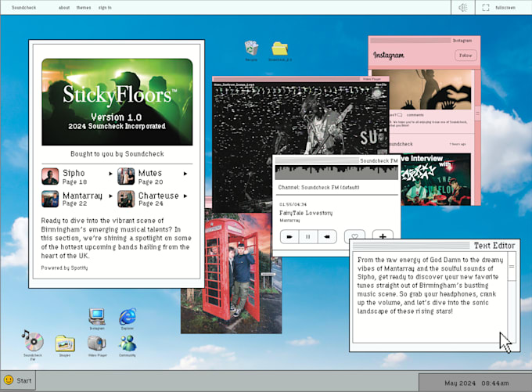Click the Sipho artist thumbnail
The height and width of the screenshot is (392, 532).
coord(50,177)
